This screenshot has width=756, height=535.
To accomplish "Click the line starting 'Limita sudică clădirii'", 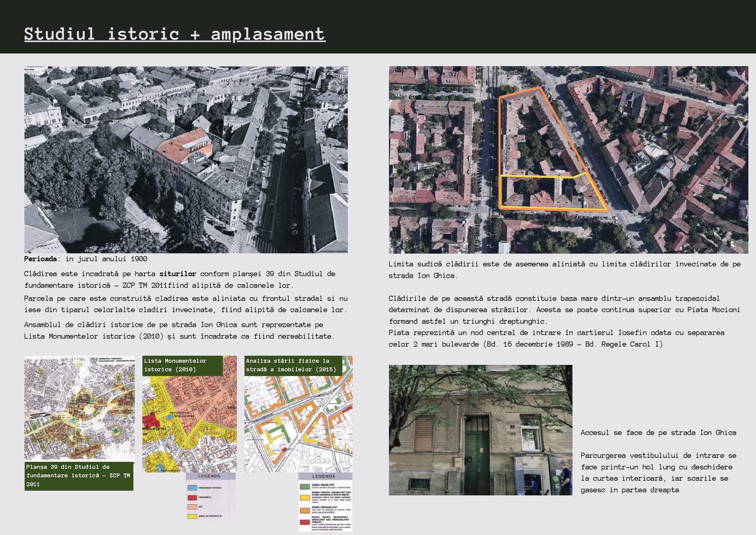I will click(565, 264).
